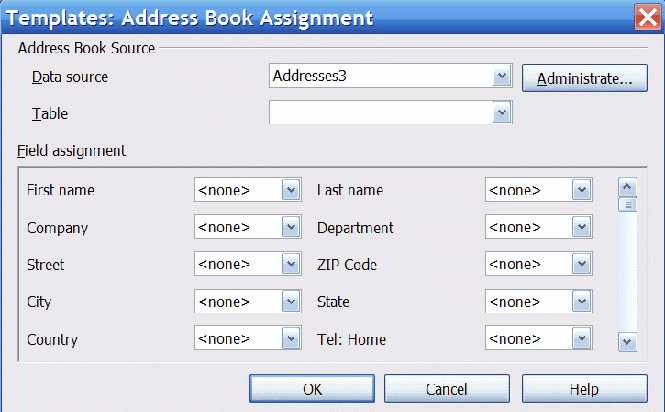
Task: Expand the Last name field dropdown
Action: point(581,190)
